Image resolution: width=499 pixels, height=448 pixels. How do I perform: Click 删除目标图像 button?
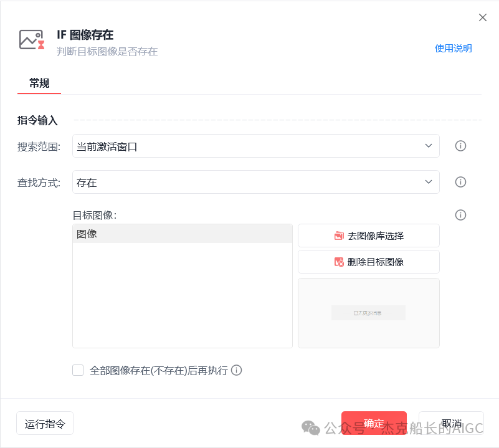(369, 262)
